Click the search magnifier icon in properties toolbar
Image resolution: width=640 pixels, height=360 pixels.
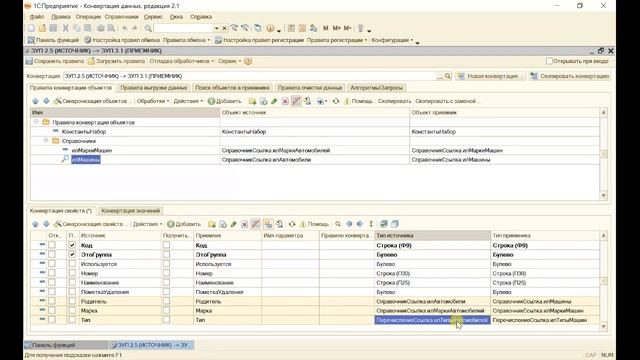click(x=338, y=224)
